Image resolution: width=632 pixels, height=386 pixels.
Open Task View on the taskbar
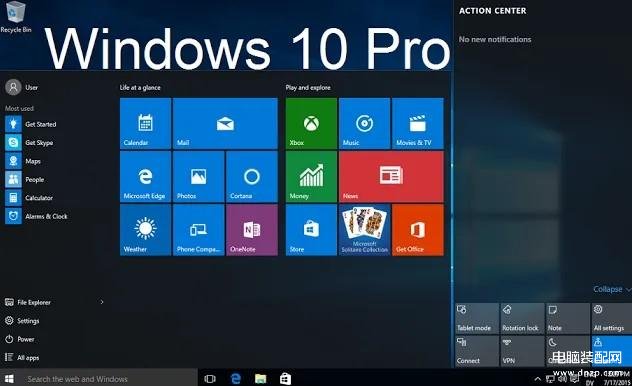(x=210, y=379)
